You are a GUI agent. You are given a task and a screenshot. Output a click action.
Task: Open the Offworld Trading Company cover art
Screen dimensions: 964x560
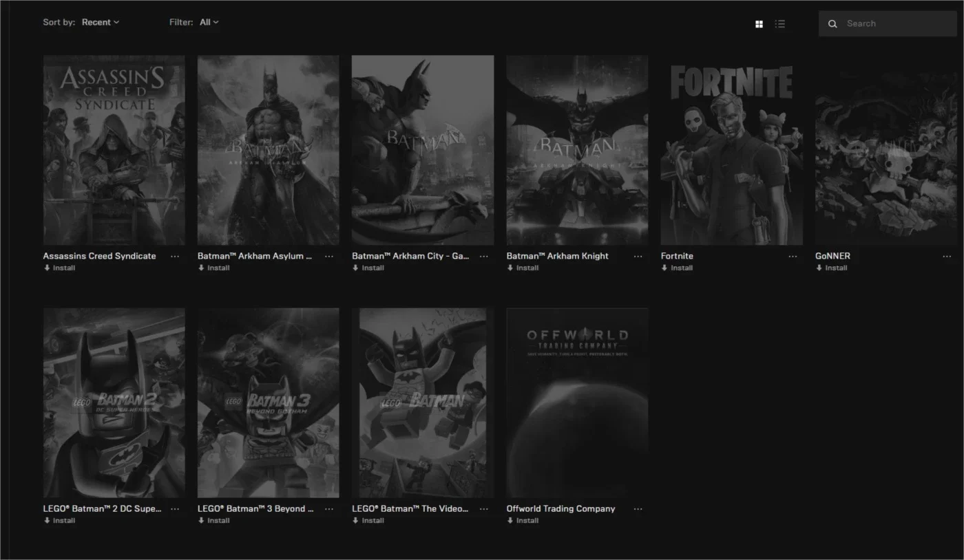click(577, 403)
